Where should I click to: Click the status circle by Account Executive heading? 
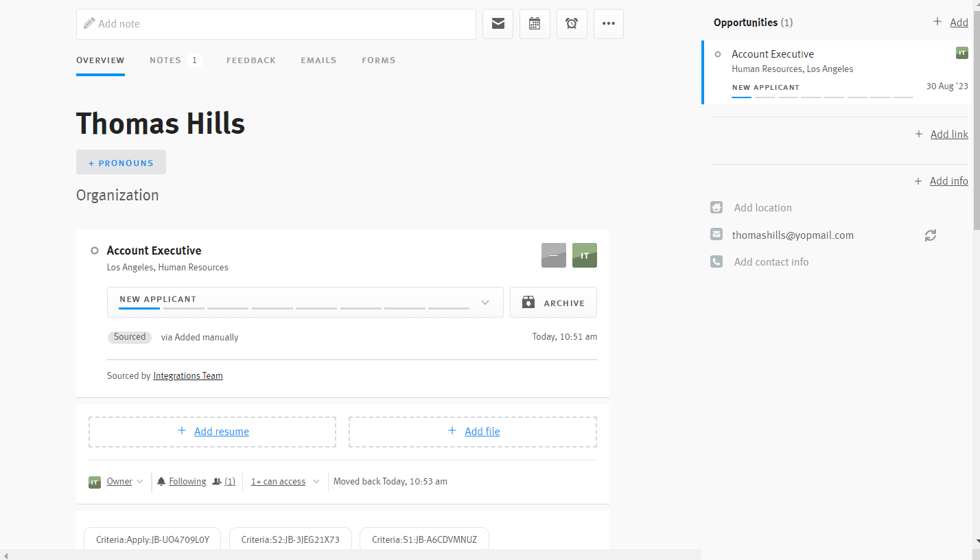click(x=95, y=250)
